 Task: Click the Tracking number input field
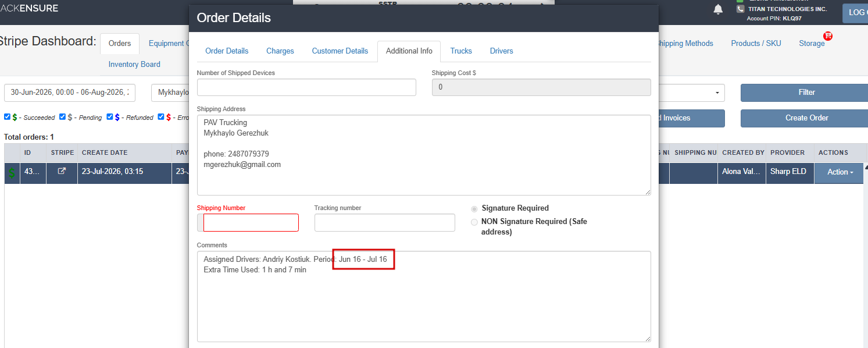(385, 222)
